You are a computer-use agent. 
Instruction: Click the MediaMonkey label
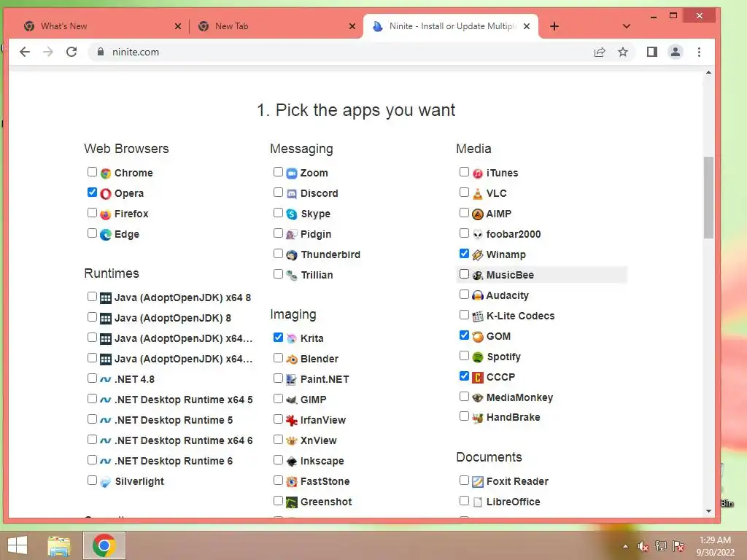tap(519, 397)
